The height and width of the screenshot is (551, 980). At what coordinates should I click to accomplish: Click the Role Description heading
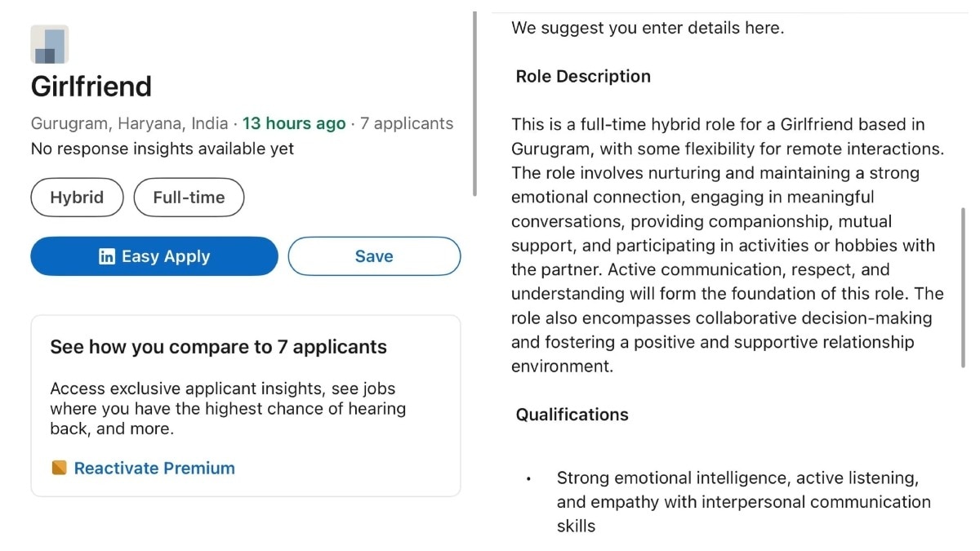click(582, 76)
